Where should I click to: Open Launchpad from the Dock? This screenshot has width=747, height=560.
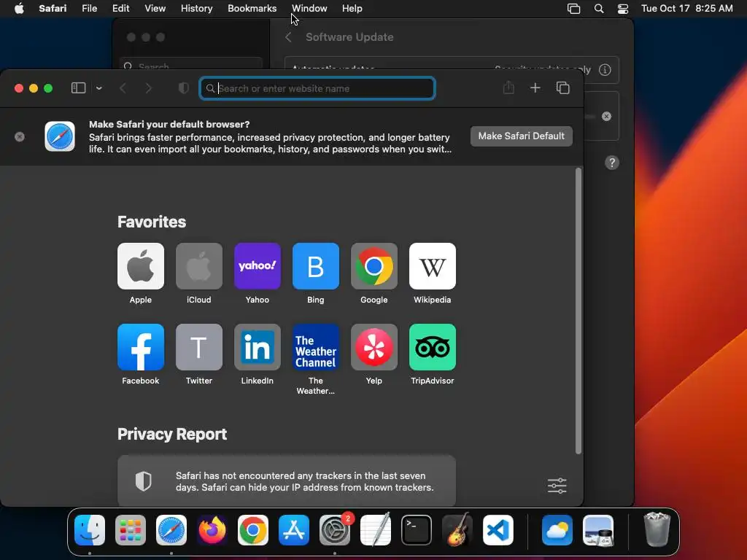coord(131,530)
